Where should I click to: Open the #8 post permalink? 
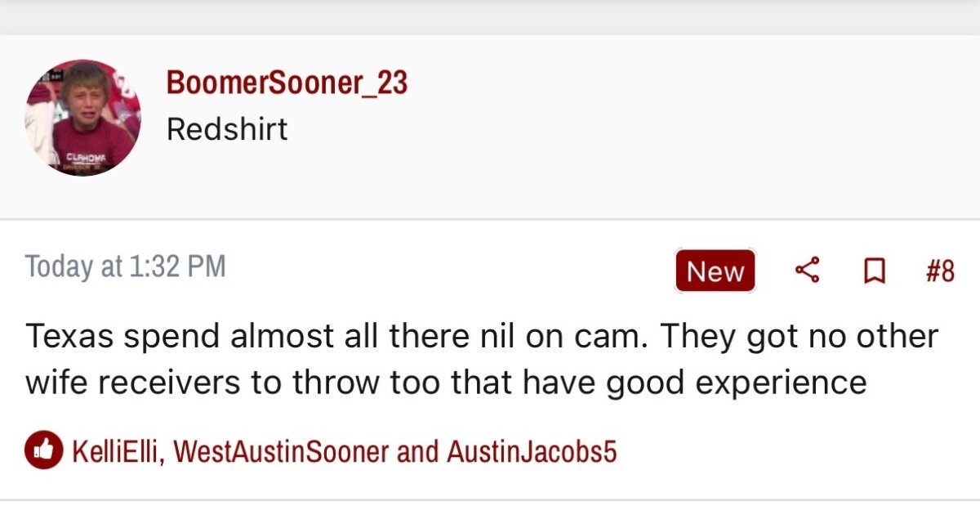(x=940, y=271)
